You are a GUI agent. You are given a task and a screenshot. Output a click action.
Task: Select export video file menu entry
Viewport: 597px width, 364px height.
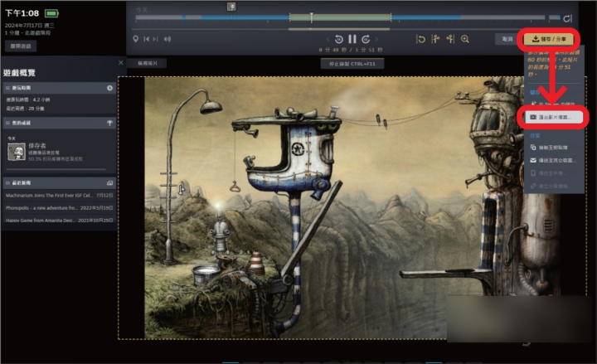pos(553,117)
